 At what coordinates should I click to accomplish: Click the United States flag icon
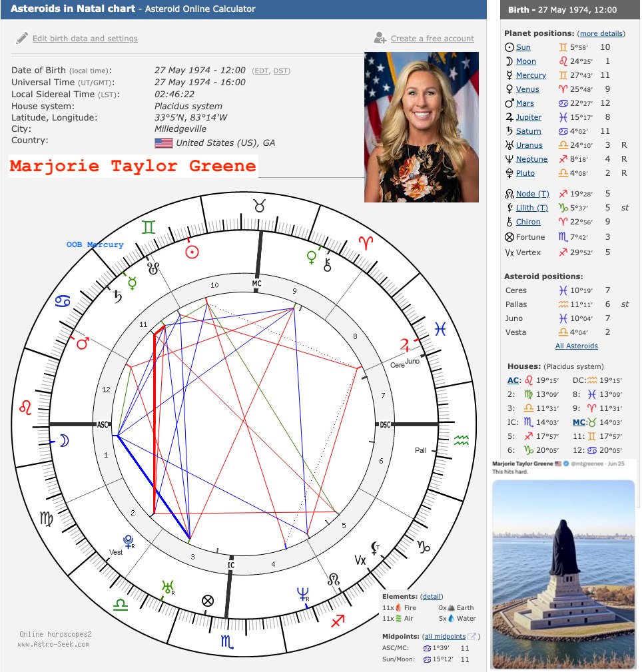coord(164,143)
